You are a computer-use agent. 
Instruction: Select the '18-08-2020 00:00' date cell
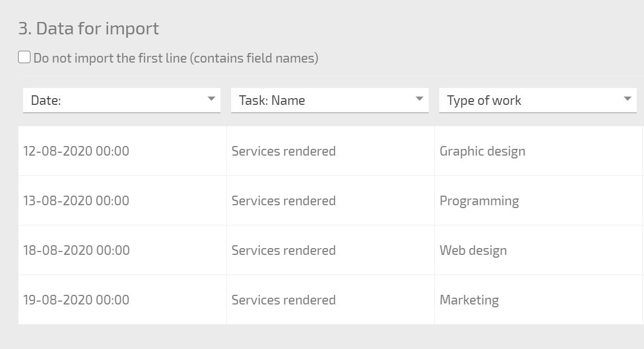(122, 250)
